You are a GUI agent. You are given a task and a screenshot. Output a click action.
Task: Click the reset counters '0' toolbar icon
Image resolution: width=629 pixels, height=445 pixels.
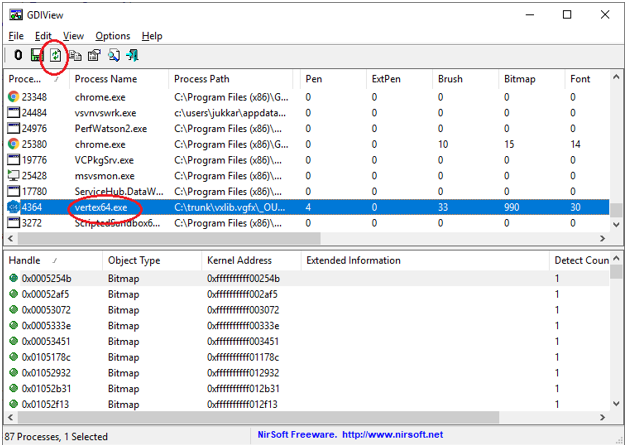pos(18,56)
